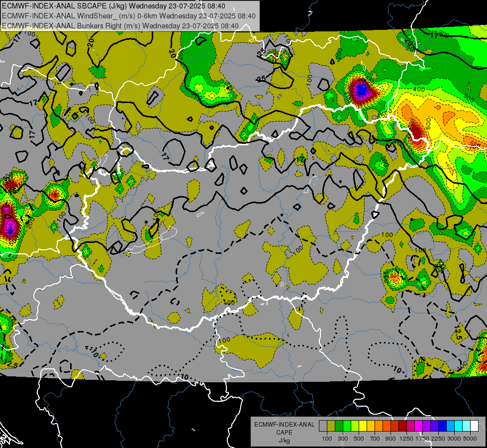Select the pure yellow legend swatch
487x448 pixels.
[363, 426]
